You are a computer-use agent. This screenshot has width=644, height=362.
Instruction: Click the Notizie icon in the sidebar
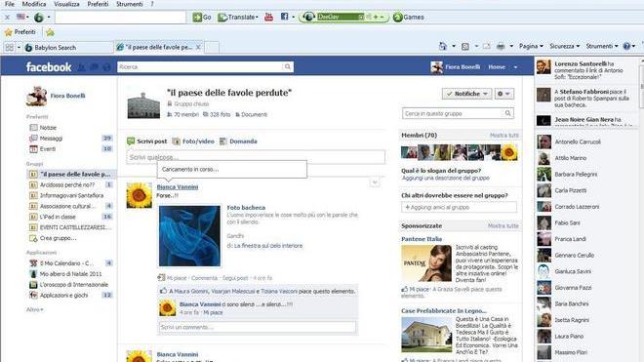[x=34, y=128]
